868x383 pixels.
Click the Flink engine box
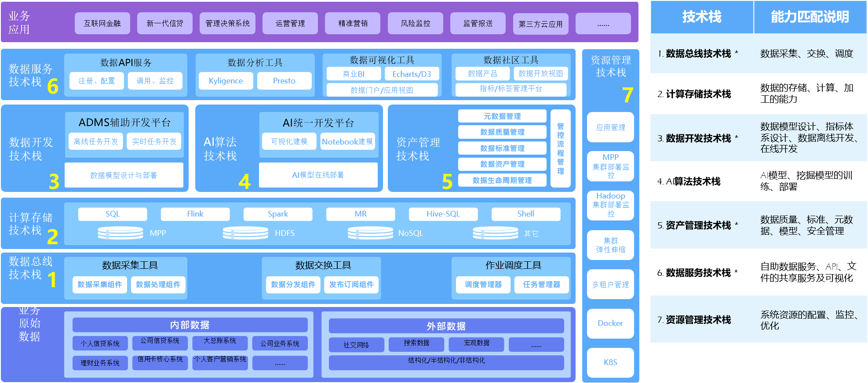195,214
